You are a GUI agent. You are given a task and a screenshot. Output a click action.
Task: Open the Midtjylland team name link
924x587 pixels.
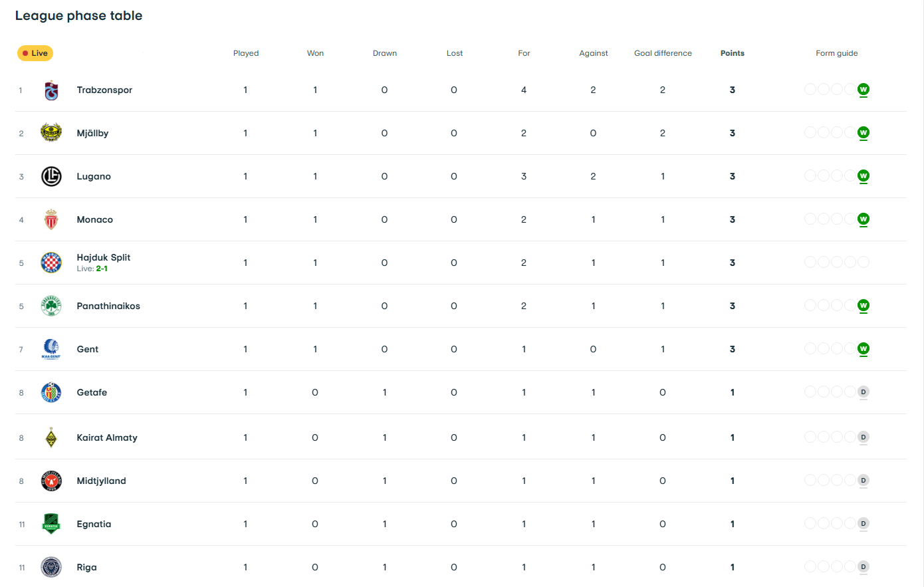[101, 481]
